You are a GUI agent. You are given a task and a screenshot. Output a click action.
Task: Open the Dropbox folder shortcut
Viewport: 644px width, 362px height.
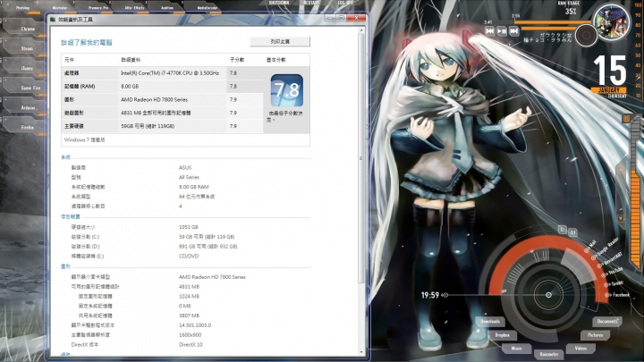(502, 335)
